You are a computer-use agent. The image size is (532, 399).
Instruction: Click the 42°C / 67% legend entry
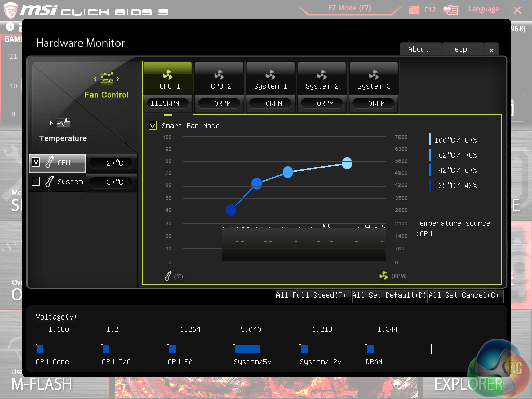454,170
